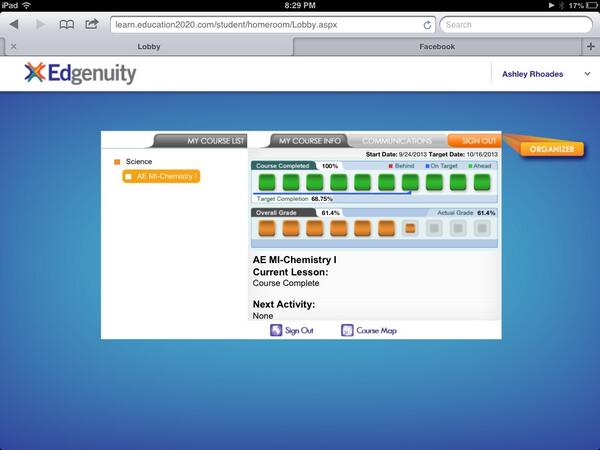Tap the battery indicator in status bar
The width and height of the screenshot is (600, 450).
click(x=592, y=5)
